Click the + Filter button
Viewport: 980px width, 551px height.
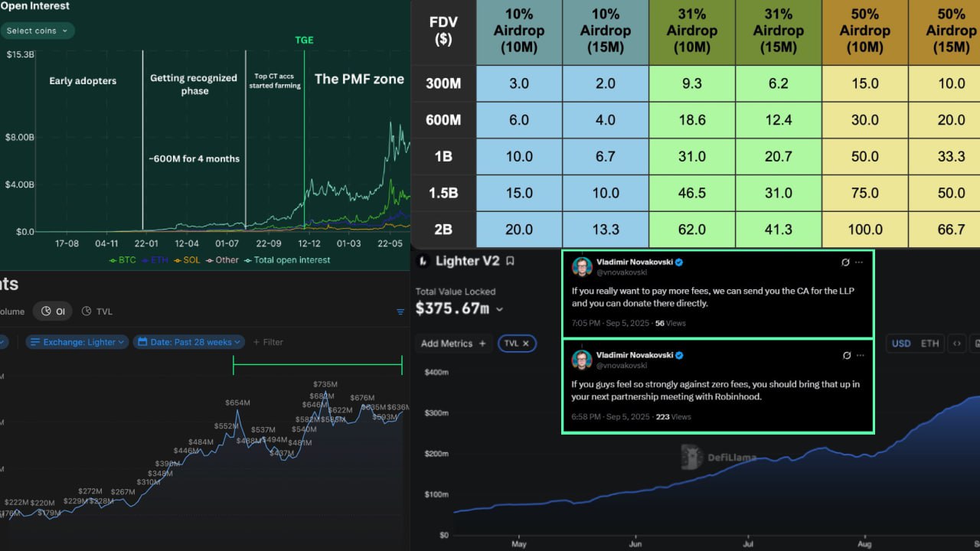[x=268, y=342]
